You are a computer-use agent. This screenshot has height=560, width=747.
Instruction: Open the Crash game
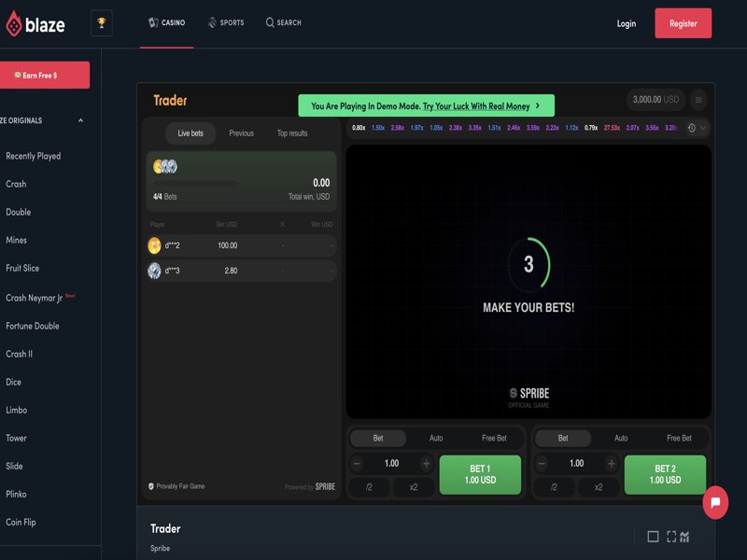[x=16, y=184]
